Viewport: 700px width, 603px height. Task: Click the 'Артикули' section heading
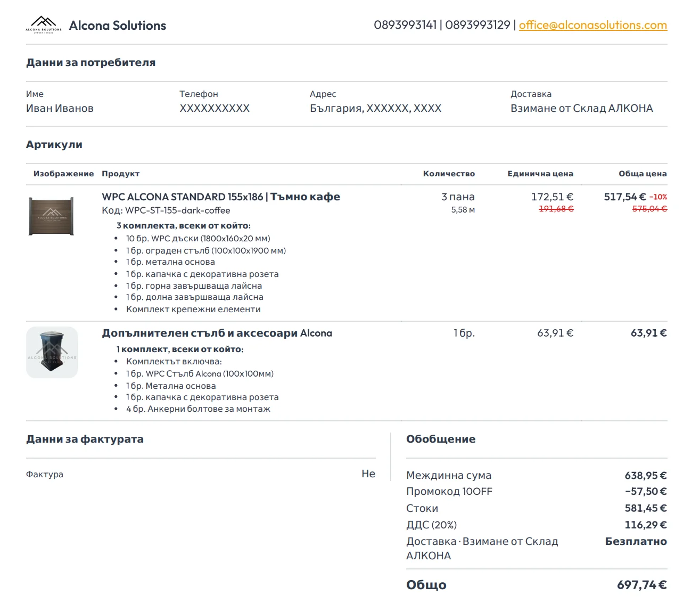pos(54,144)
